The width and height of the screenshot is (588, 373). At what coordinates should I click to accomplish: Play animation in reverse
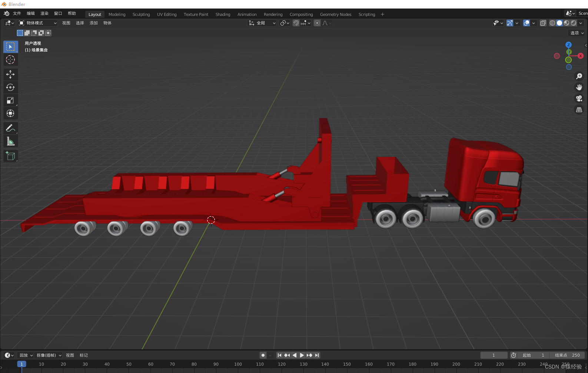[x=295, y=355]
